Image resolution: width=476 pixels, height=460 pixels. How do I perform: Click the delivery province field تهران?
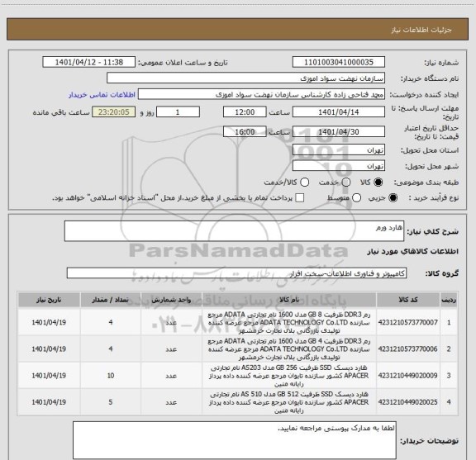coord(339,150)
